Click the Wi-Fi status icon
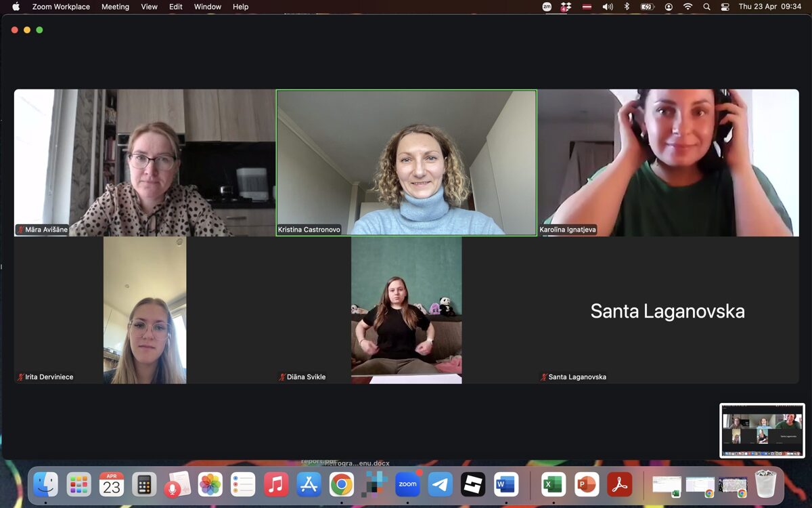Screen dimensions: 812x508 (687, 7)
